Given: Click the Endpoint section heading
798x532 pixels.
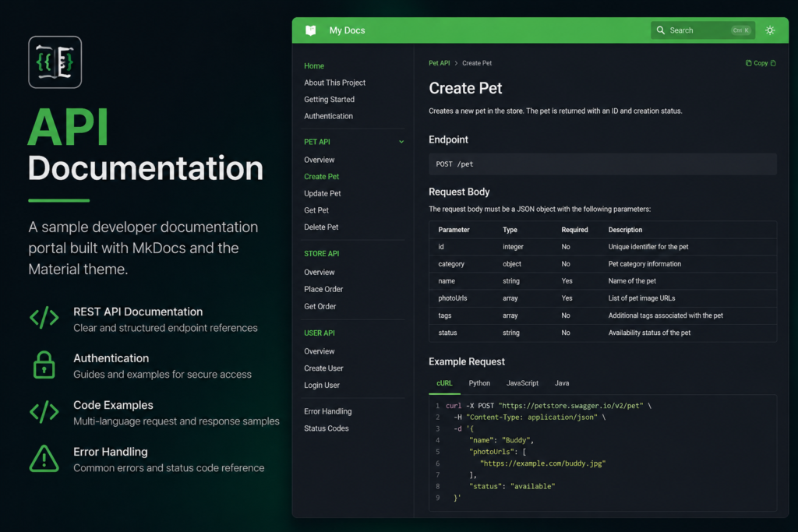Looking at the screenshot, I should [448, 140].
